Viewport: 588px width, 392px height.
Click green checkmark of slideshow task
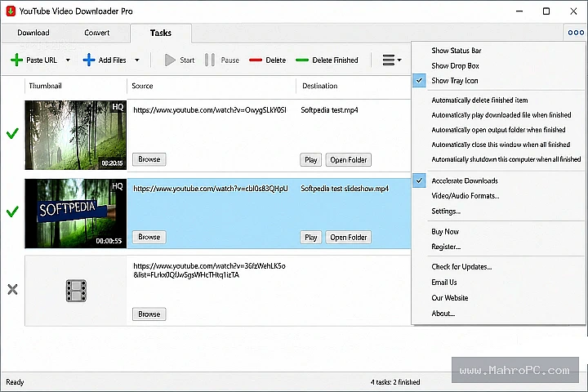[x=12, y=212]
